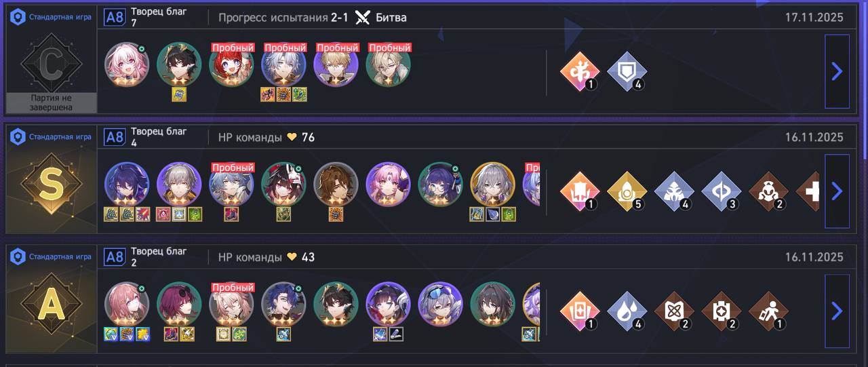The width and height of the screenshot is (868, 367).
Task: Click the Прогресс испытания 2-1 text
Action: click(x=283, y=18)
